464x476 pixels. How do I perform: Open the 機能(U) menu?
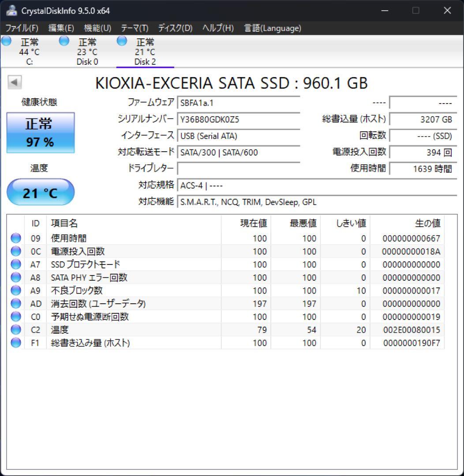(97, 28)
